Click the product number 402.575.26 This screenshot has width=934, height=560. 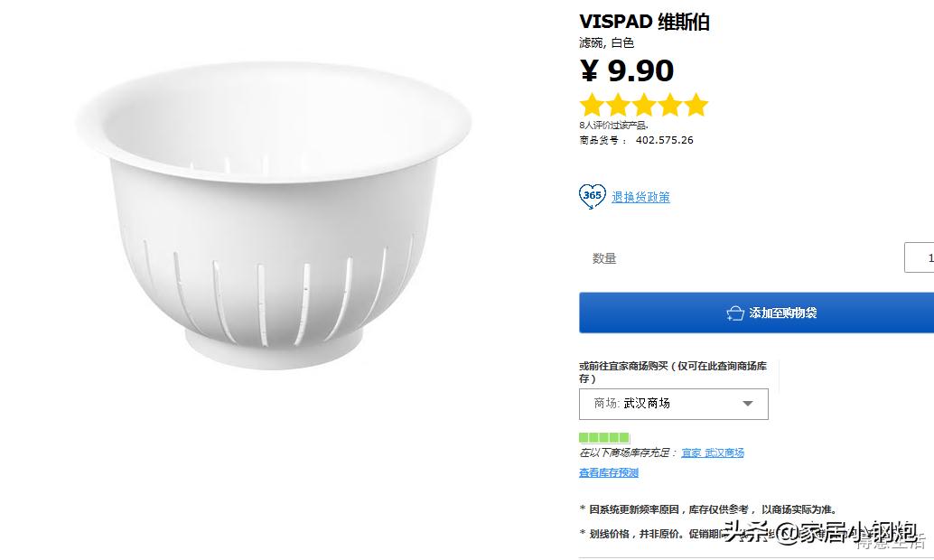(x=665, y=140)
